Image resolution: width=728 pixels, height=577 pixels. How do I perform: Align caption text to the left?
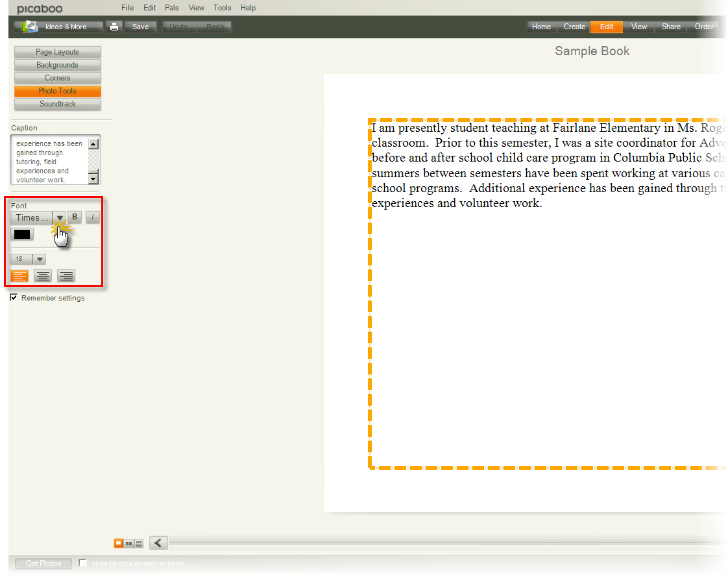point(19,276)
